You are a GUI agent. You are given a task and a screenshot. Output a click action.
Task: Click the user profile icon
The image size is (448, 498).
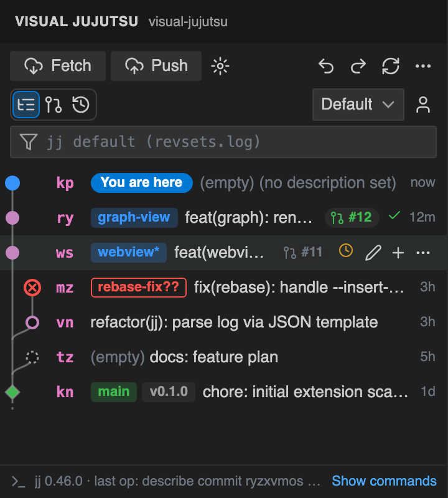coord(423,105)
